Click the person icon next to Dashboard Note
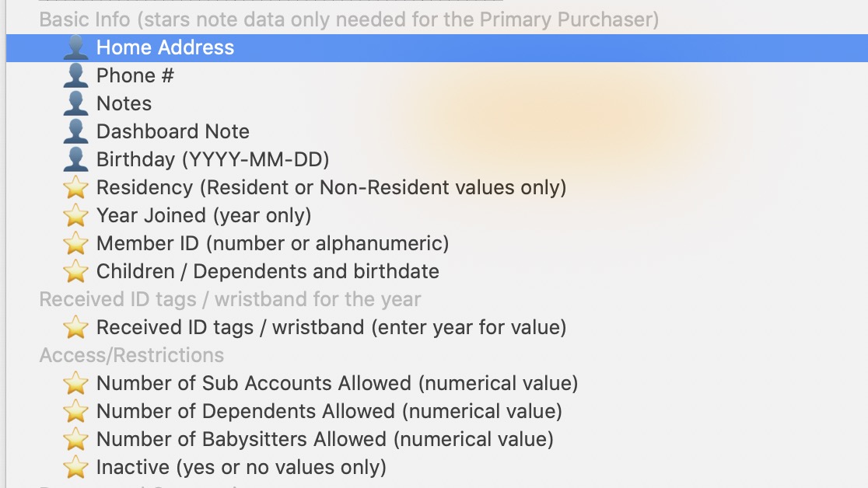The image size is (868, 488). [x=75, y=131]
